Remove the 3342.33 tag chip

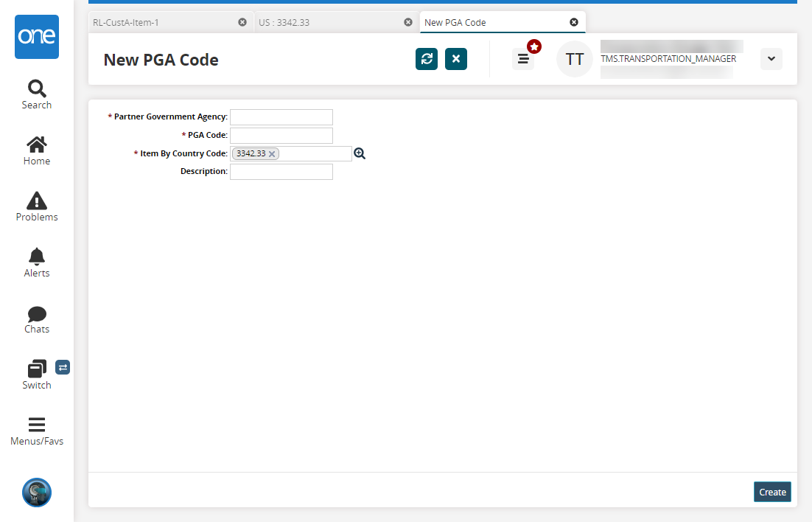coord(272,154)
